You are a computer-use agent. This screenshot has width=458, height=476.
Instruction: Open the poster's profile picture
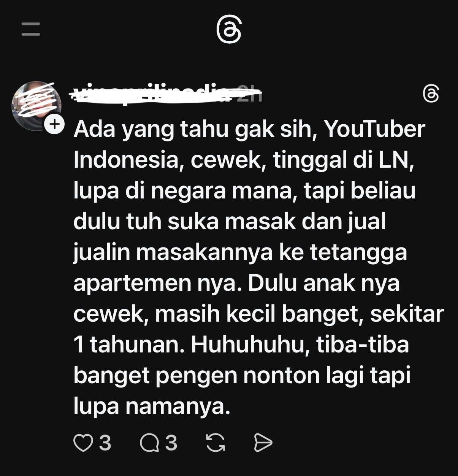[x=36, y=106]
